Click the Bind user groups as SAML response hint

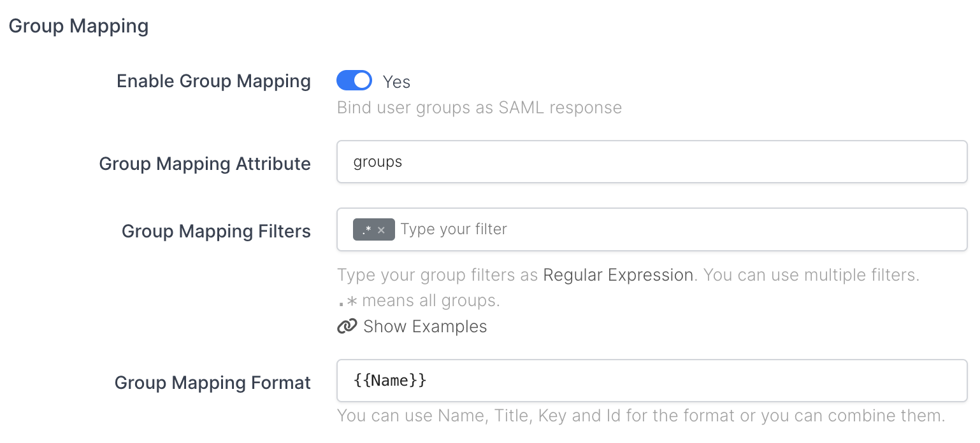tap(479, 108)
